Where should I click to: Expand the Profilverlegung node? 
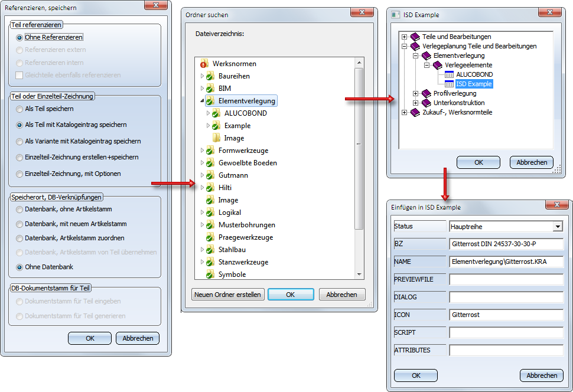tap(415, 93)
